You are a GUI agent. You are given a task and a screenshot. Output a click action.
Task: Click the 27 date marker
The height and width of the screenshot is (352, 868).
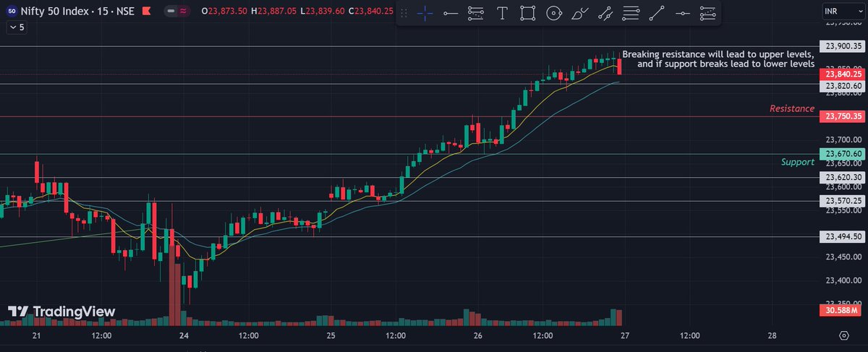pyautogui.click(x=625, y=336)
